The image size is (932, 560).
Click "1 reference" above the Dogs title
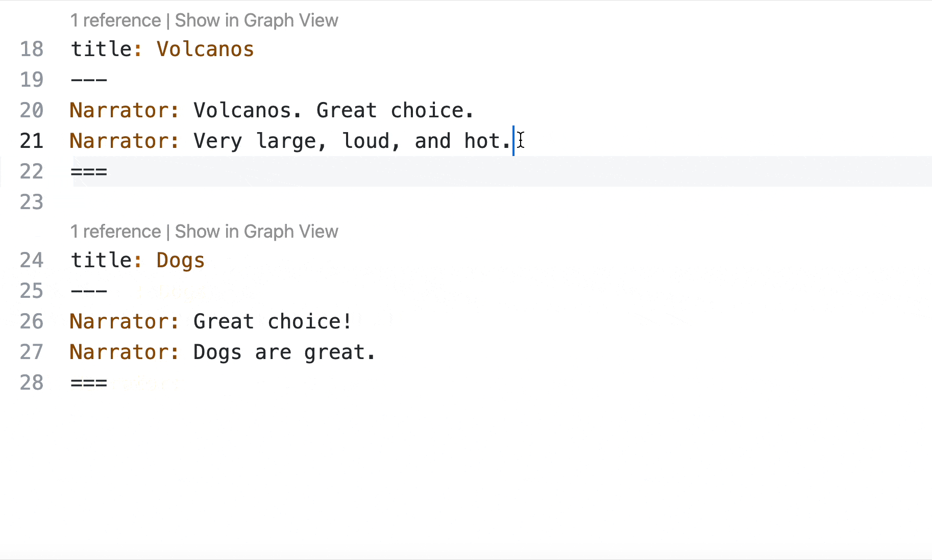pos(115,232)
